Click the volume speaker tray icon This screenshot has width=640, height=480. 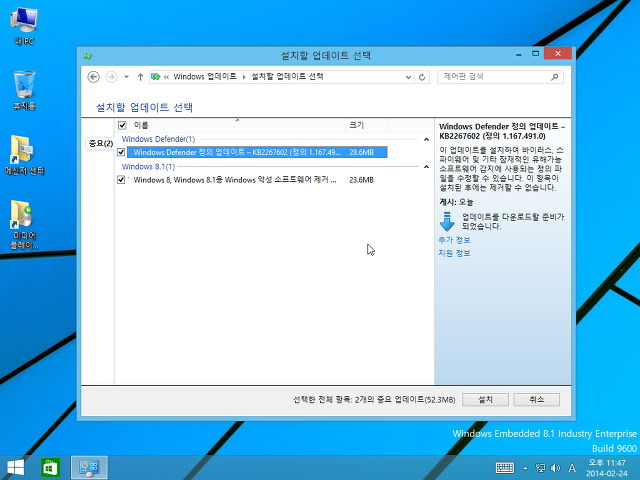point(556,468)
